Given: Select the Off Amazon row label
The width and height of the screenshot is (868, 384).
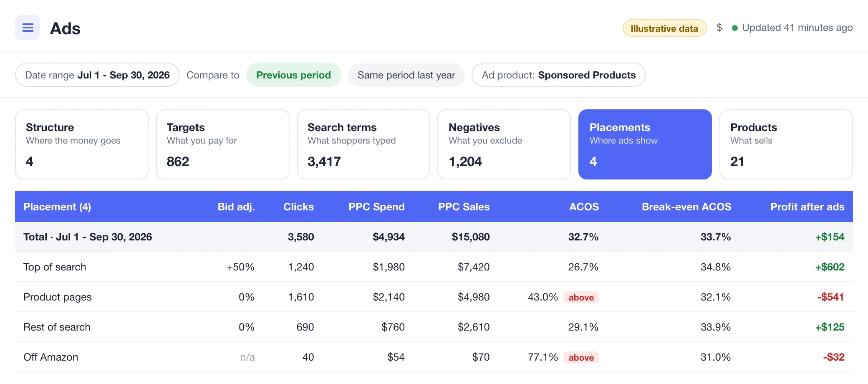Looking at the screenshot, I should click(x=50, y=357).
